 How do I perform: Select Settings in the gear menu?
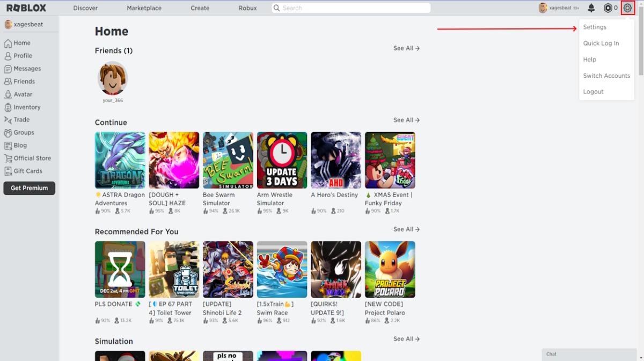coord(595,27)
